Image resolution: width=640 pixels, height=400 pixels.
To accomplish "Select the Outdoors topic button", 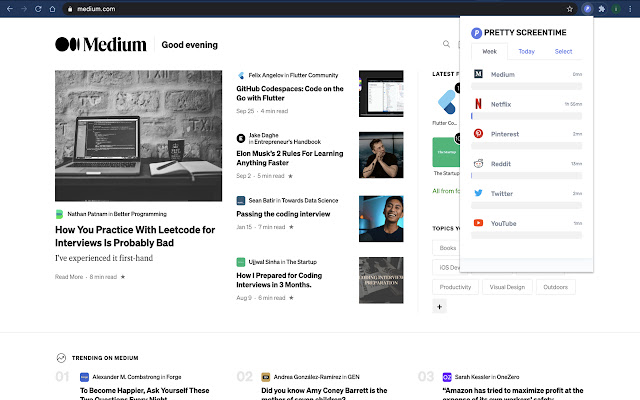I will pyautogui.click(x=556, y=287).
